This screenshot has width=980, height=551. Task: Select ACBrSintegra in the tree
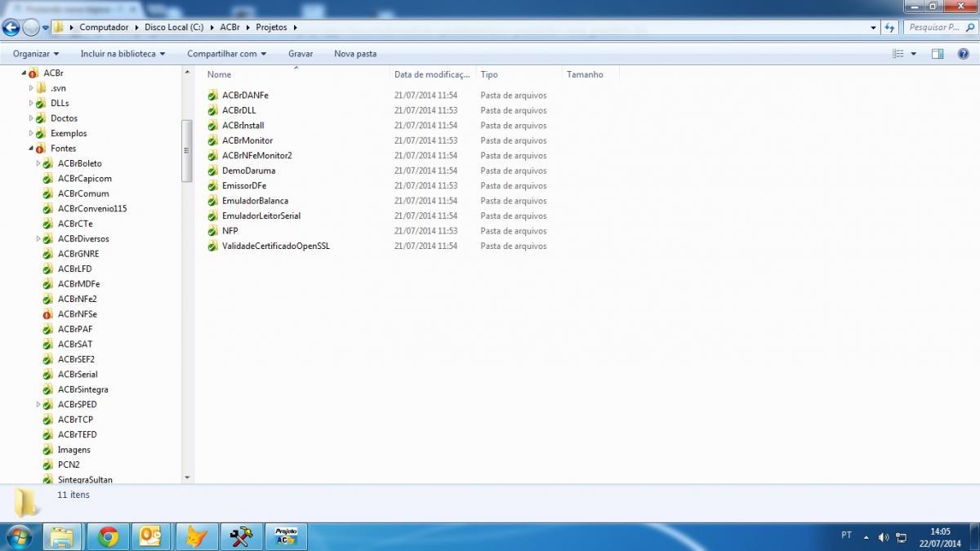click(83, 390)
